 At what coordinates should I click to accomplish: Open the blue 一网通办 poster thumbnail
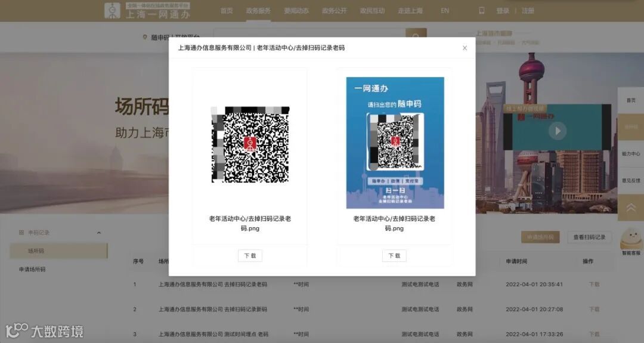coord(395,143)
